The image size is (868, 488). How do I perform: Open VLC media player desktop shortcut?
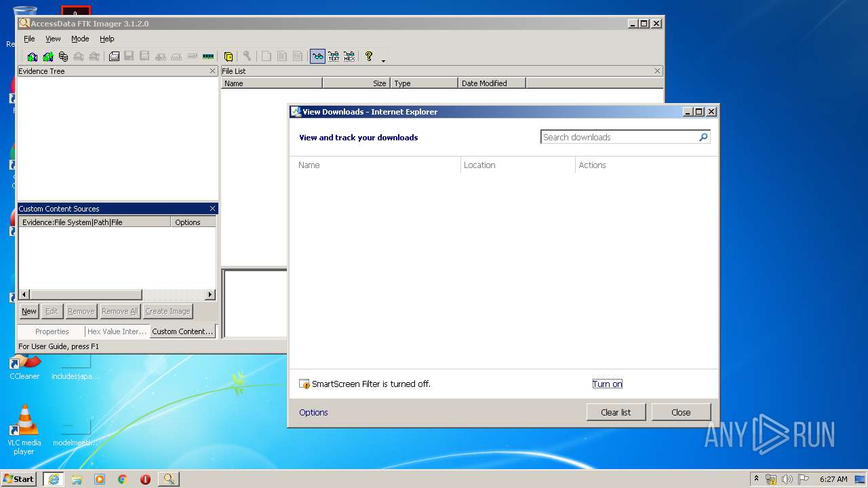coord(24,430)
